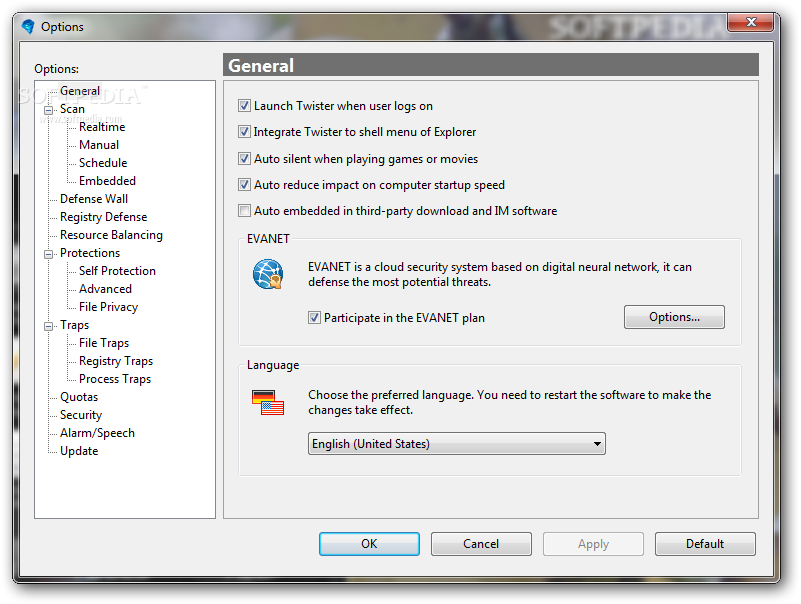801x604 pixels.
Task: Open Registry Traps settings
Action: click(116, 361)
